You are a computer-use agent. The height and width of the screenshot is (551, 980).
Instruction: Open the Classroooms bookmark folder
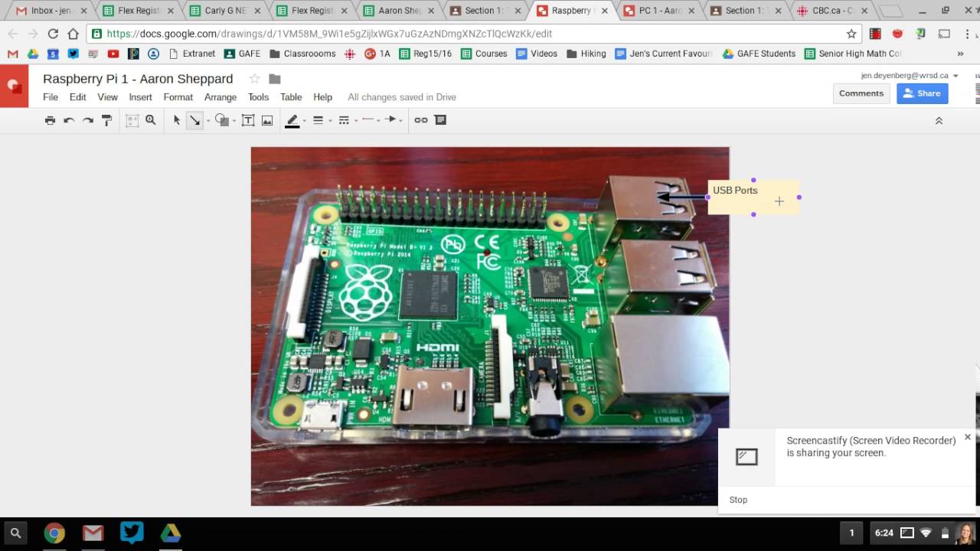click(302, 54)
